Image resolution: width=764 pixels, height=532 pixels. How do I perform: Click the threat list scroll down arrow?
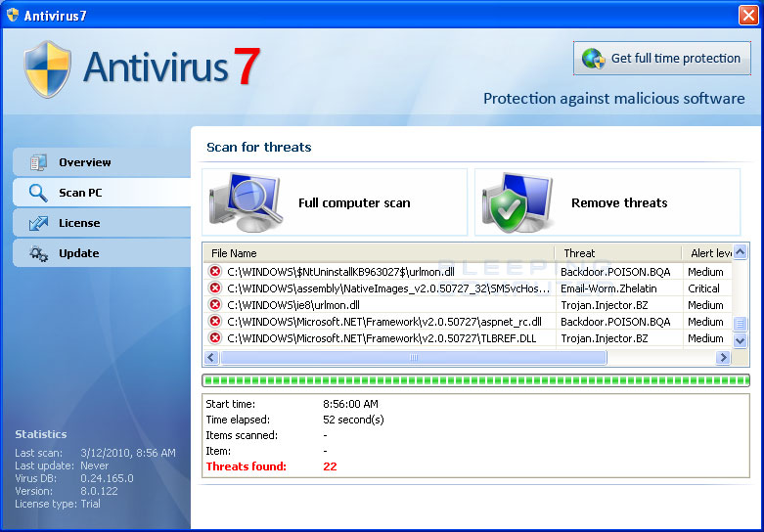741,340
